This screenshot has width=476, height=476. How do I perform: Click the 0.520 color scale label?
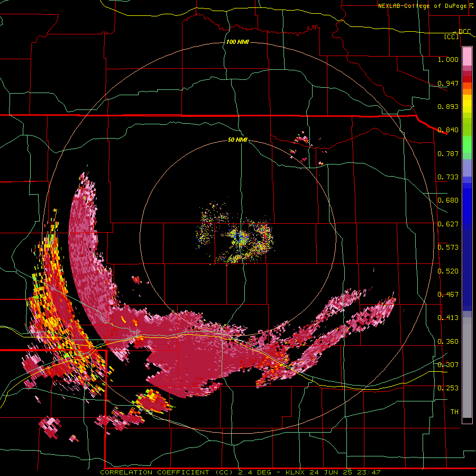click(448, 271)
